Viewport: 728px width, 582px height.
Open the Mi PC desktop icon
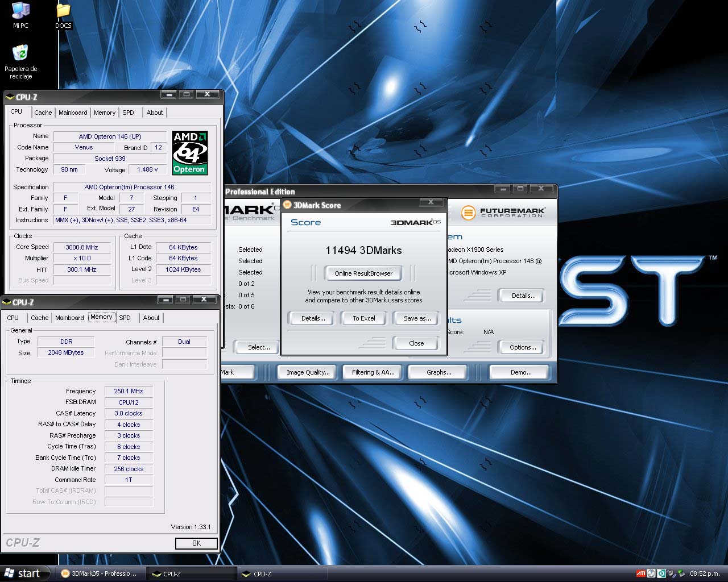point(20,11)
